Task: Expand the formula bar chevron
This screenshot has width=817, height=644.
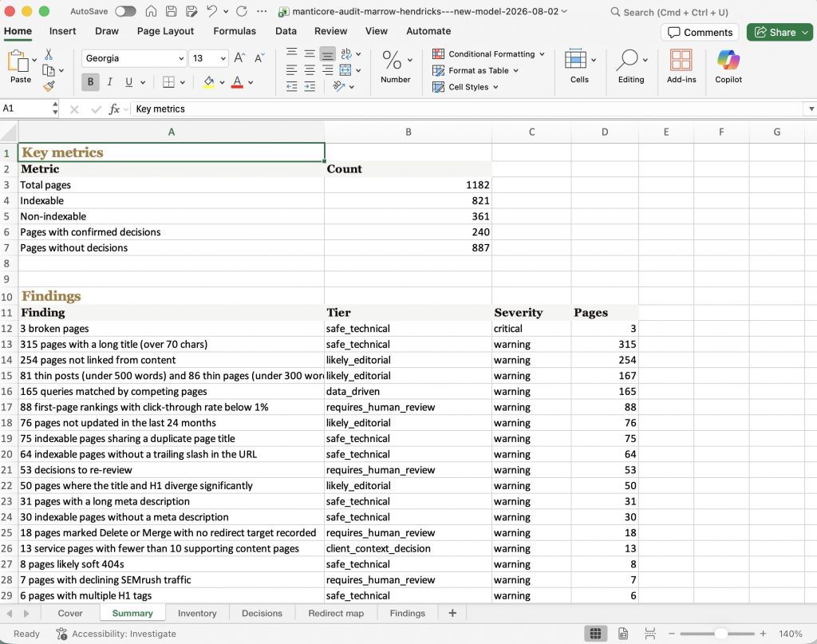Action: coord(811,109)
